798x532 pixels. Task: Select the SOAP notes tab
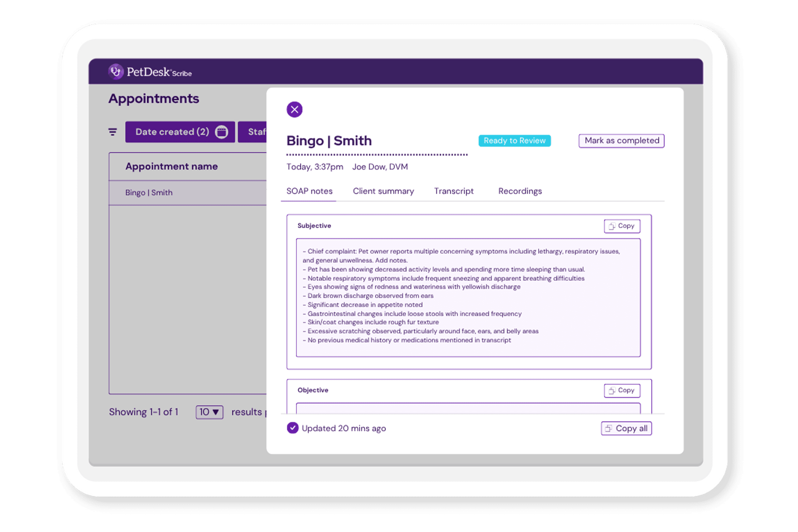coord(309,191)
